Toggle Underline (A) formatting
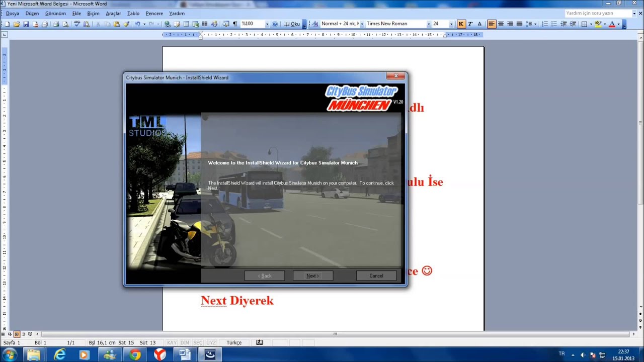The image size is (644, 362). click(x=479, y=24)
